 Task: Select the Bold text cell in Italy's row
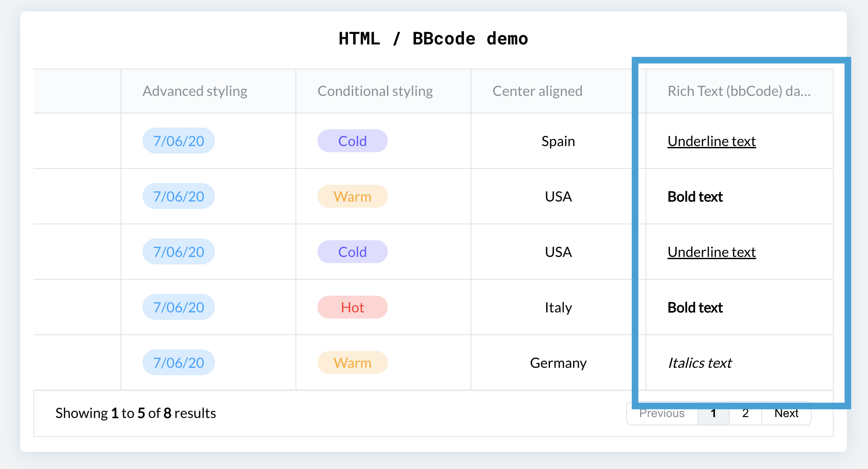695,307
